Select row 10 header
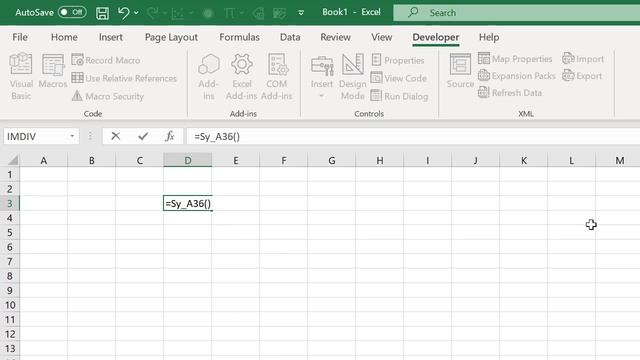This screenshot has width=640, height=360. pos(10,305)
